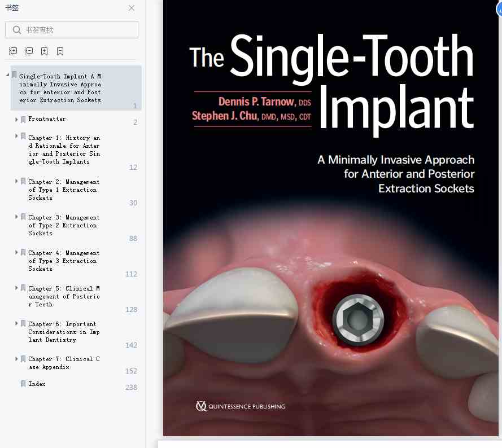Click the bookmark flag icon beside Chapter 7
This screenshot has height=448, width=502.
(x=23, y=359)
